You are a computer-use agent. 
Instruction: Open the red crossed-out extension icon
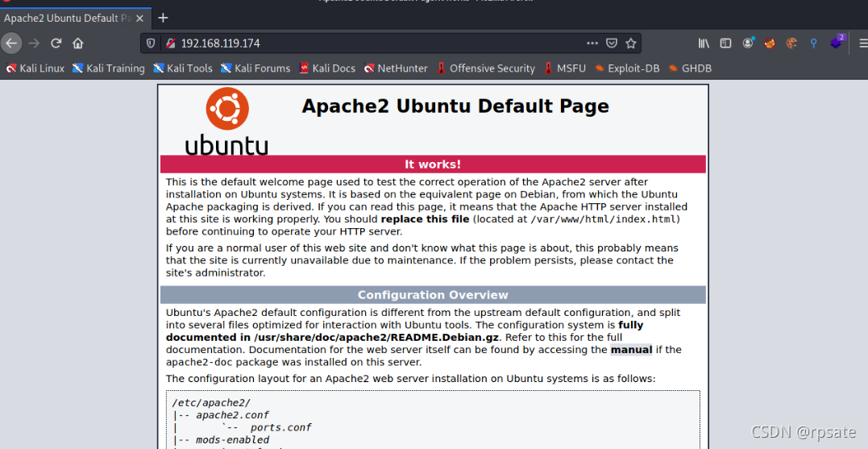pos(770,44)
